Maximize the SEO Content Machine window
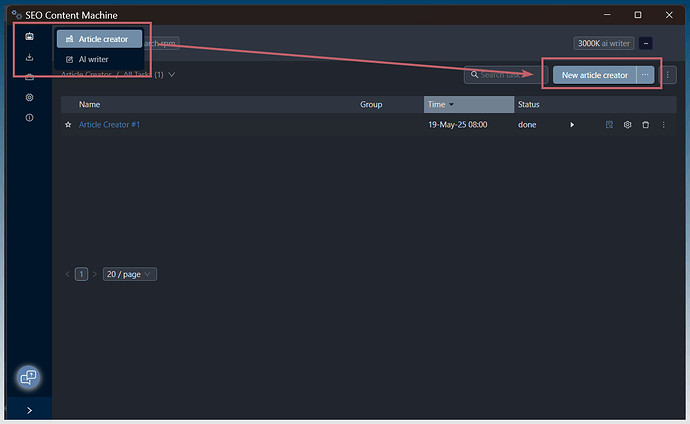The height and width of the screenshot is (424, 690). pyautogui.click(x=638, y=15)
